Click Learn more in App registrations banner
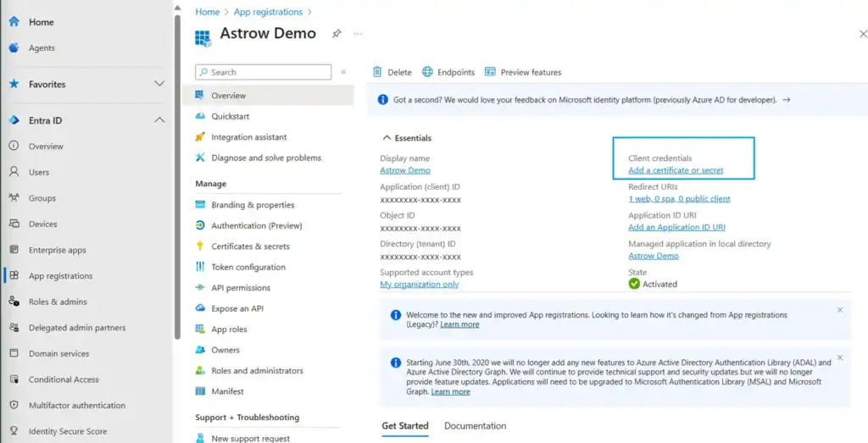 click(459, 324)
